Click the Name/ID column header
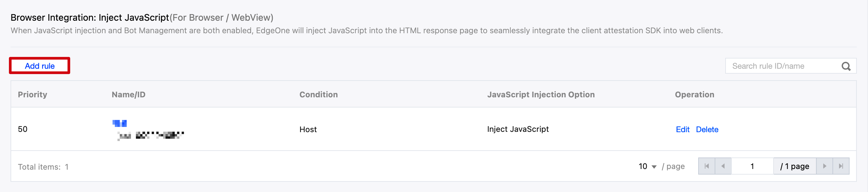The width and height of the screenshot is (868, 192). (128, 94)
